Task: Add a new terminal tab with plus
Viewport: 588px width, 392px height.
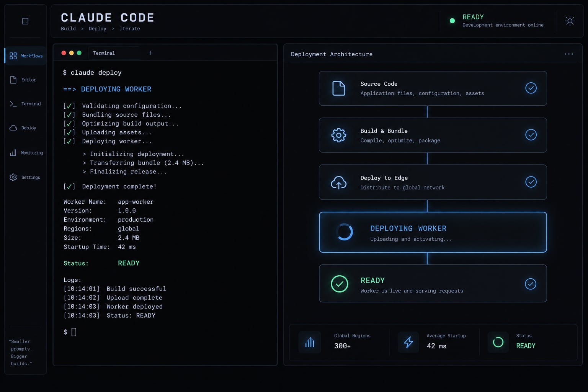Action: (x=150, y=53)
